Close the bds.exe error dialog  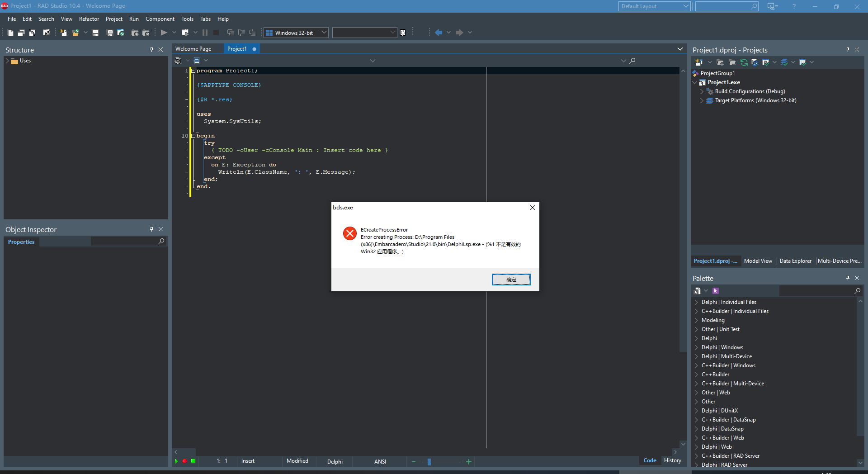533,208
